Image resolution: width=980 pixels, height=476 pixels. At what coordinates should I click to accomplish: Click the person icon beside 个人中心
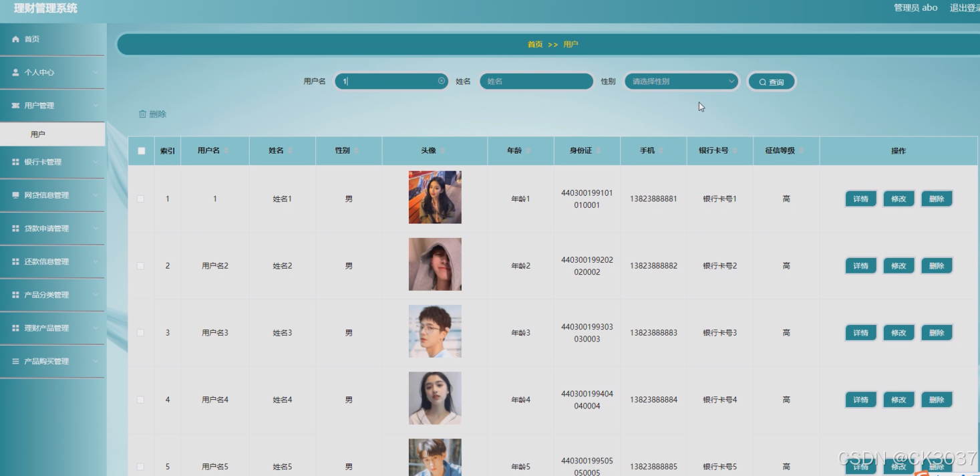(15, 72)
